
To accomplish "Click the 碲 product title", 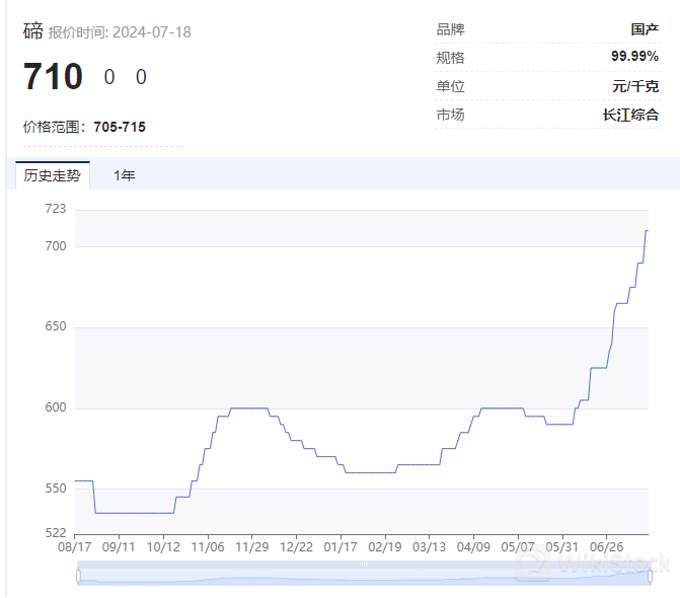I will point(33,31).
